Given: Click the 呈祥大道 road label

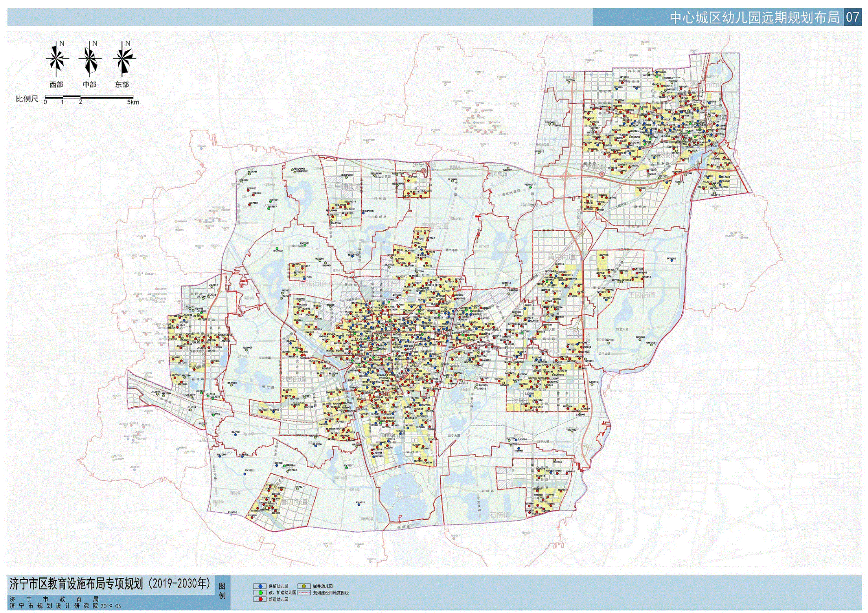Looking at the screenshot, I should (265, 358).
